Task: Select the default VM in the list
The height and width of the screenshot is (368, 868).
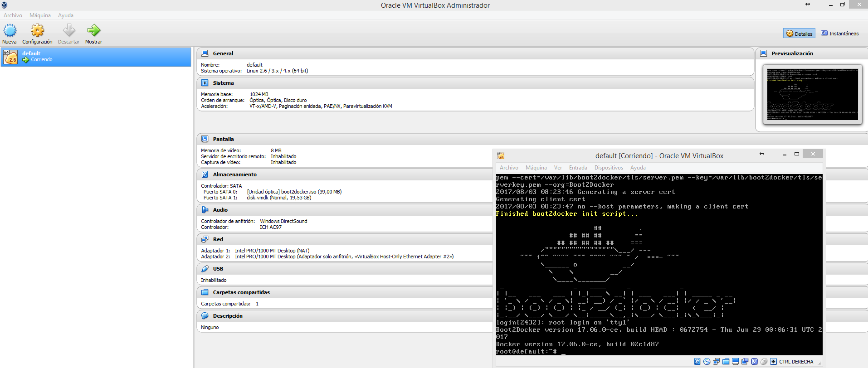Action: tap(96, 57)
